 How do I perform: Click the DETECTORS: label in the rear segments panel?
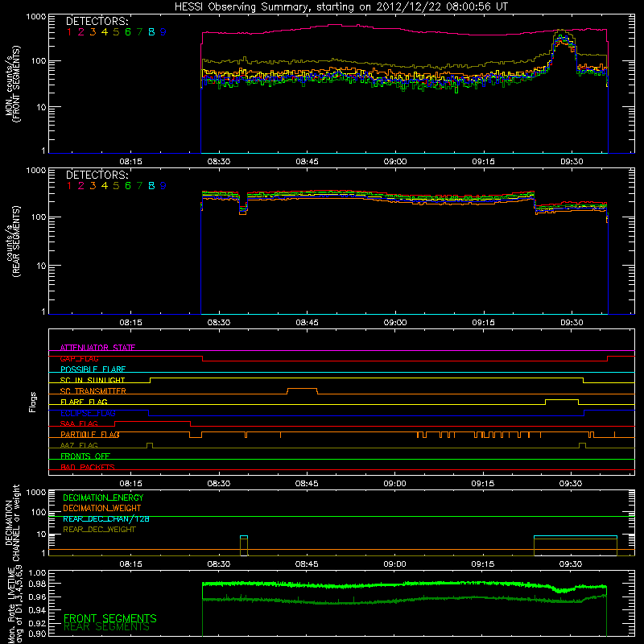(x=97, y=175)
